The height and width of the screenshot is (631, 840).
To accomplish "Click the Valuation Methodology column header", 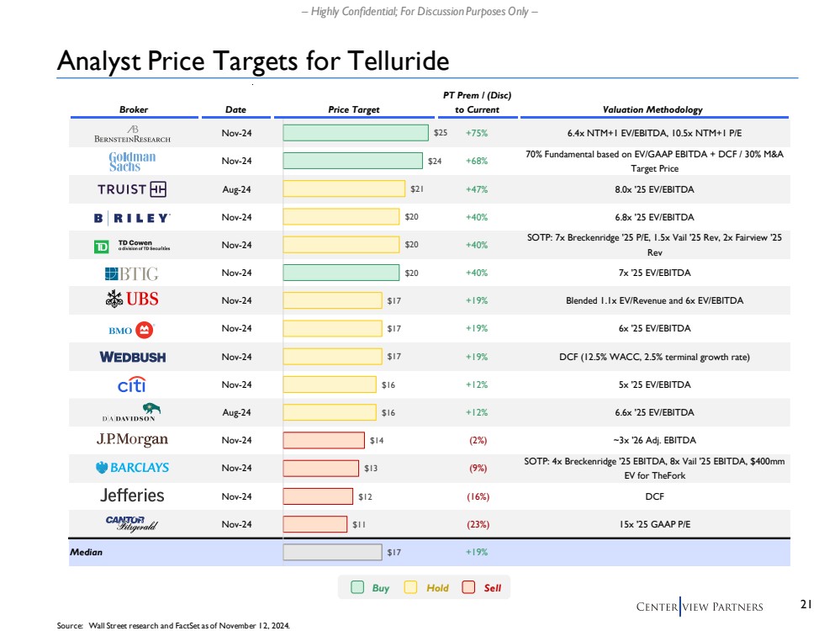I will (652, 110).
